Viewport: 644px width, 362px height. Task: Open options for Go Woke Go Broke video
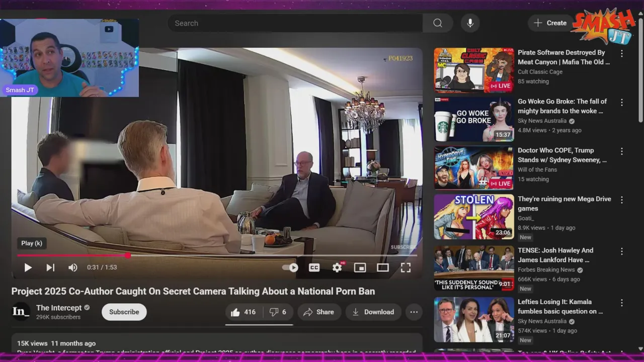tap(622, 102)
